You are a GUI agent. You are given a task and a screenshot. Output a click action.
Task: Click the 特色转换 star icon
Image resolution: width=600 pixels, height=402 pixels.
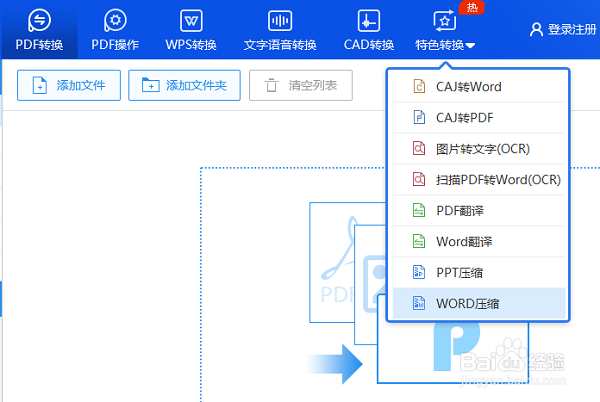tap(444, 20)
